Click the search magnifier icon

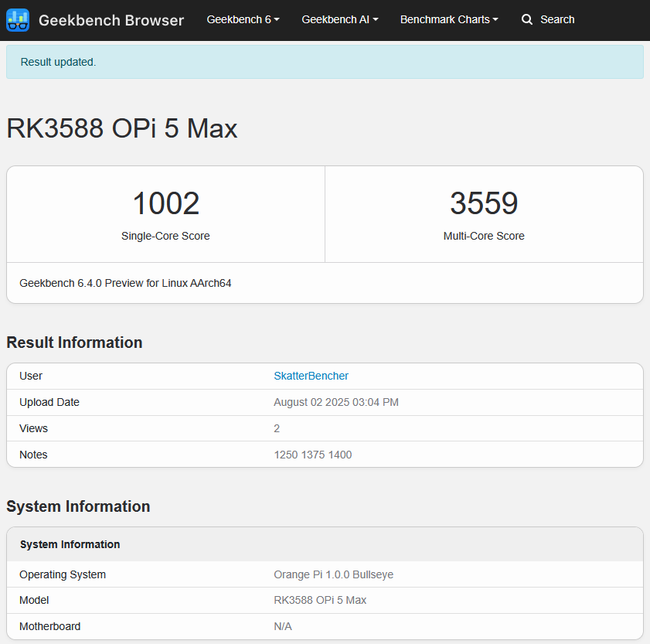click(526, 19)
